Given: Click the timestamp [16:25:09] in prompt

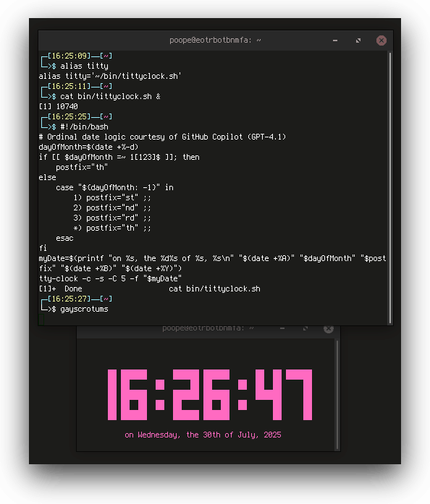Looking at the screenshot, I should coord(69,56).
